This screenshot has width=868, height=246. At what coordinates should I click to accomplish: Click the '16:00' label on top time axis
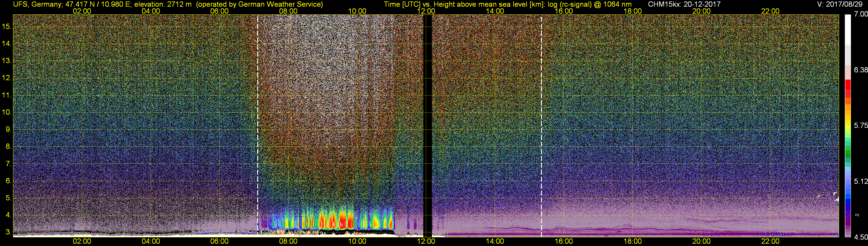tap(564, 11)
